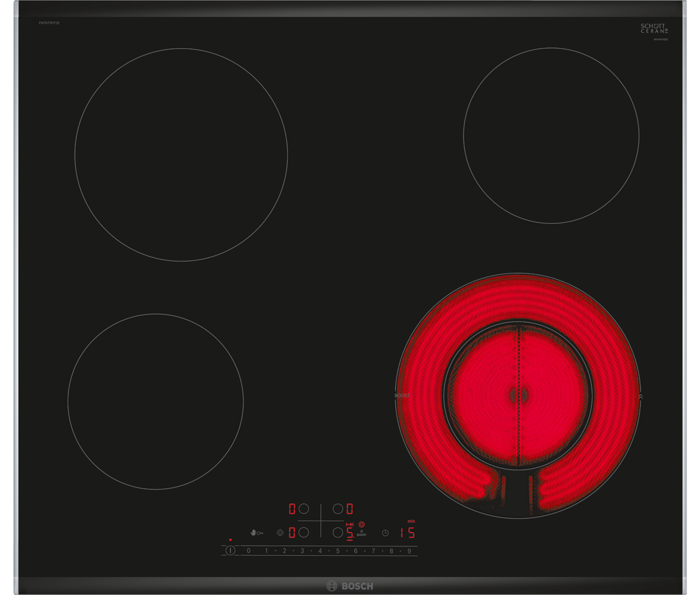The width and height of the screenshot is (700, 595).
Task: Click the Schott Ceran logo
Action: (x=654, y=28)
